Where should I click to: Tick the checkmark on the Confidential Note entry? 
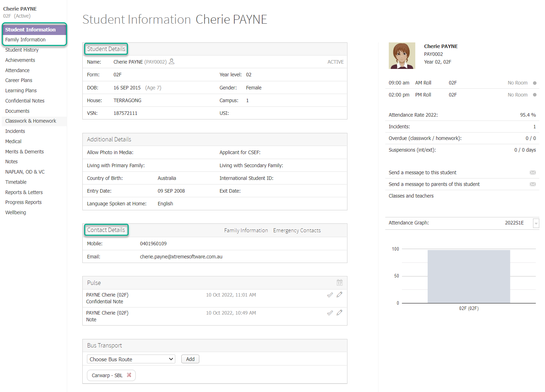click(330, 294)
